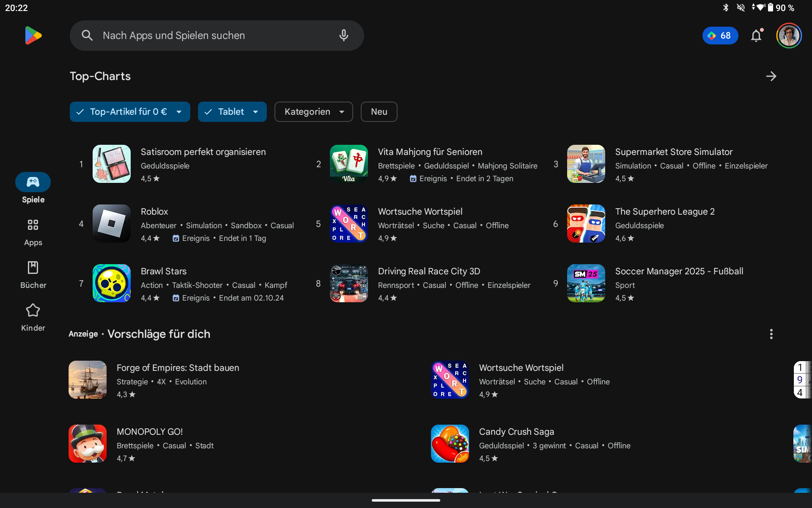This screenshot has width=812, height=508.
Task: Tap the microphone voice search icon
Action: click(x=344, y=36)
